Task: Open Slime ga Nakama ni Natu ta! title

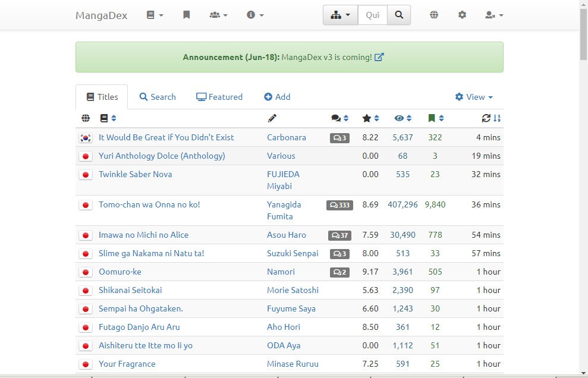Action: tap(152, 254)
